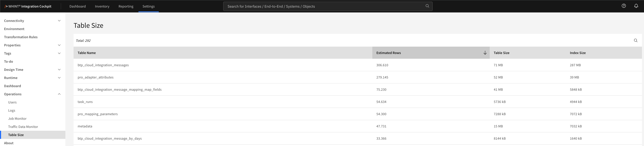The image size is (644, 146).
Task: Click btp_cloud_integration_message_mapping_map_fields row name
Action: [x=120, y=89]
